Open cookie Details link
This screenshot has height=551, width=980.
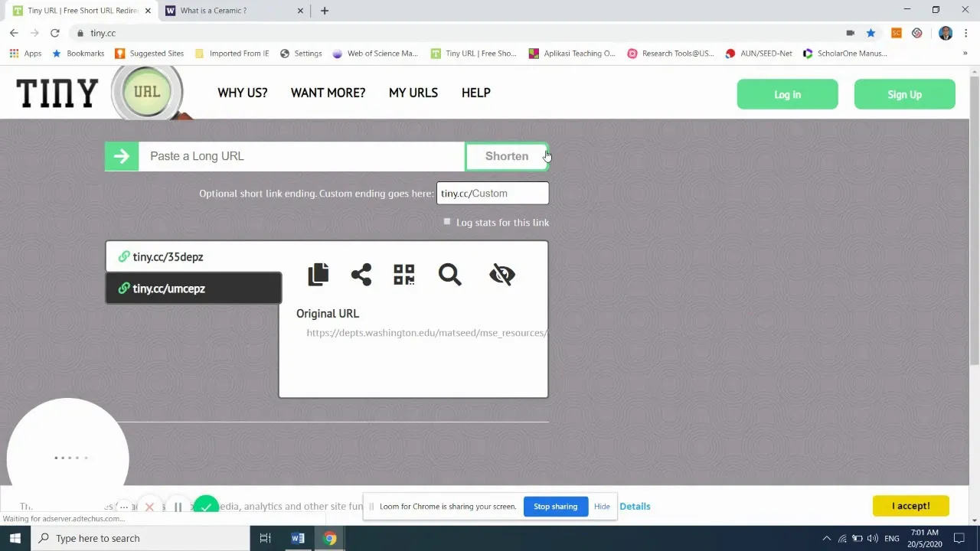[x=635, y=507]
